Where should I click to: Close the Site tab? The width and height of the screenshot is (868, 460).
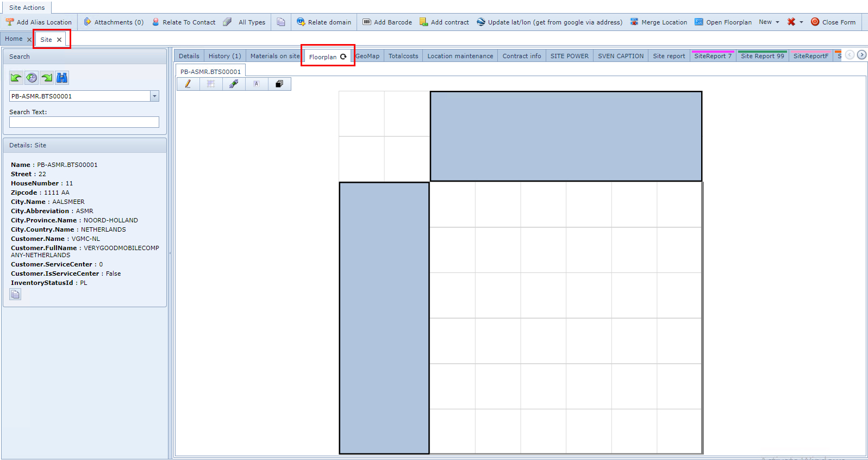point(59,40)
